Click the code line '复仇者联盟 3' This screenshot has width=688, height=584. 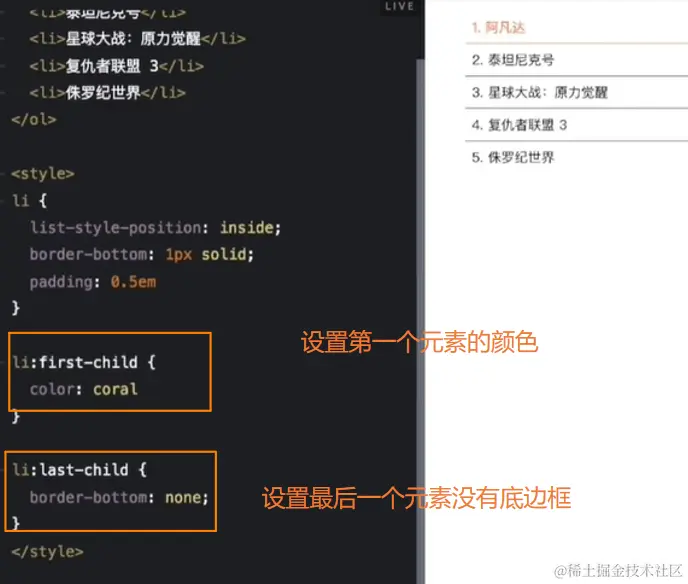[x=116, y=66]
